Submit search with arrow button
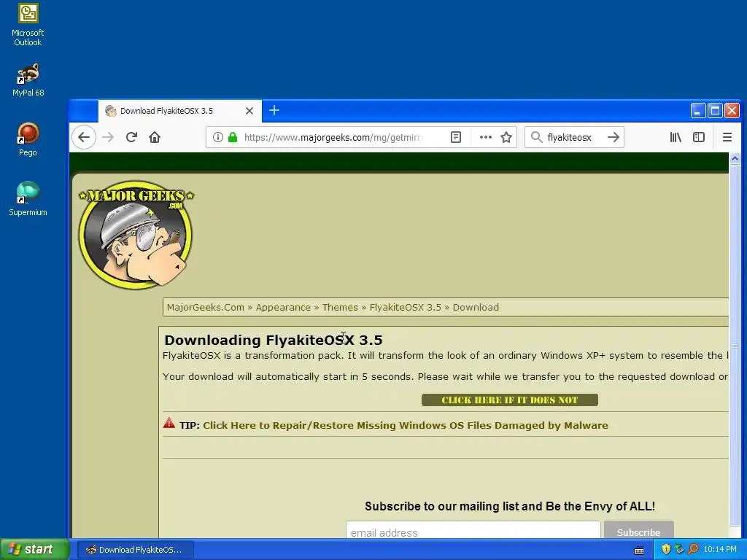The width and height of the screenshot is (747, 560). (x=614, y=138)
